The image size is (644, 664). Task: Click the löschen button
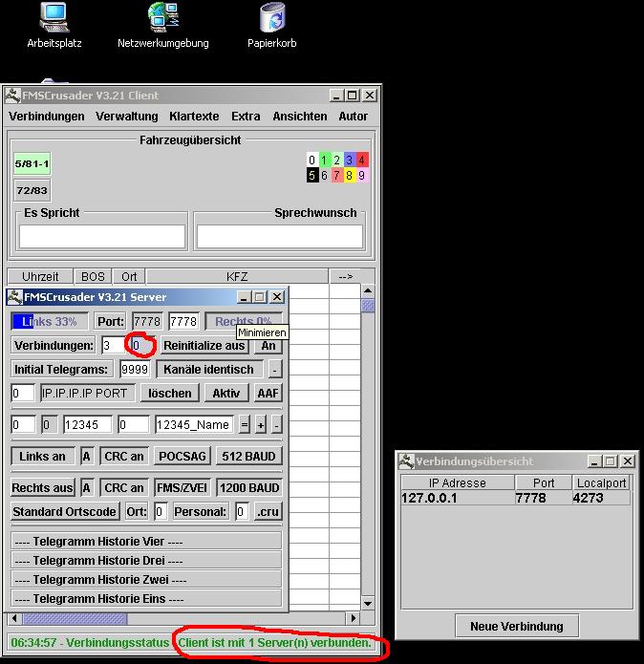click(170, 393)
